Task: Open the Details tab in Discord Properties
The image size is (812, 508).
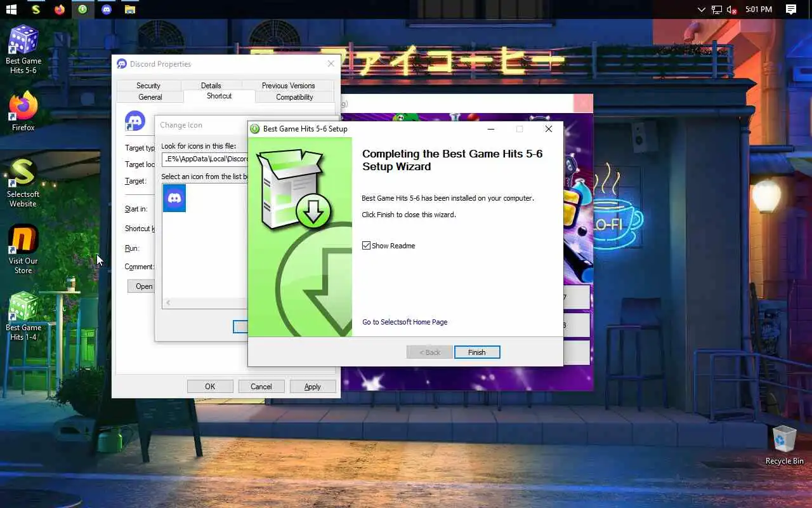Action: 211,86
